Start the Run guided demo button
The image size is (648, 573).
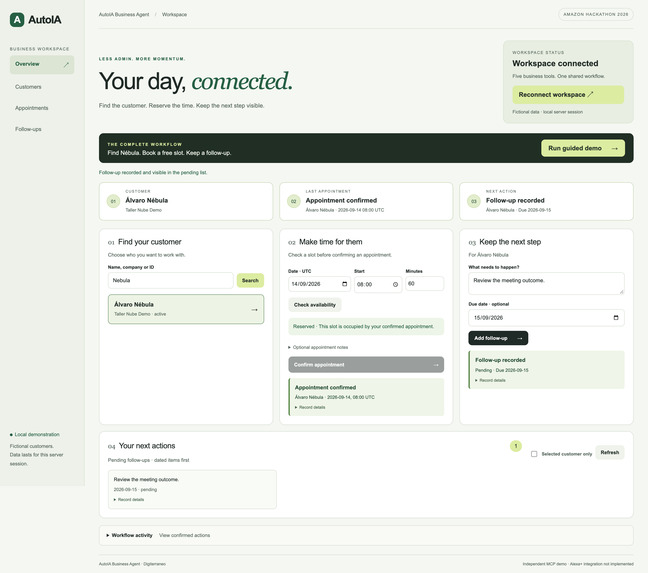point(583,148)
